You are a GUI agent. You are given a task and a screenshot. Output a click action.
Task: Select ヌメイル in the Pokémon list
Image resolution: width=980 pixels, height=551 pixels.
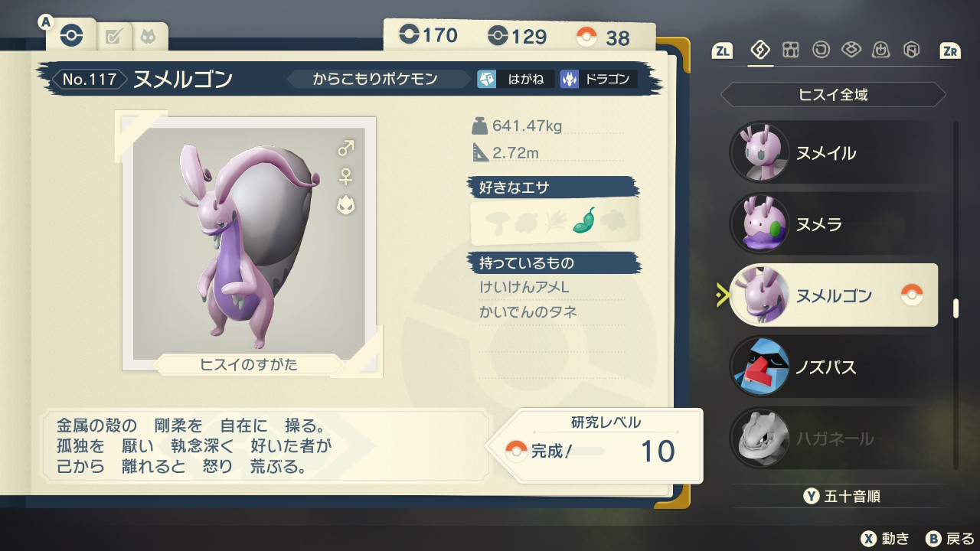(x=833, y=152)
